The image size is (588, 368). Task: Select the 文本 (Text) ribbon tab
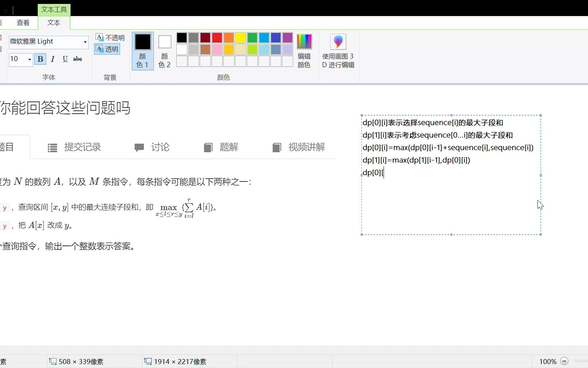(x=53, y=22)
